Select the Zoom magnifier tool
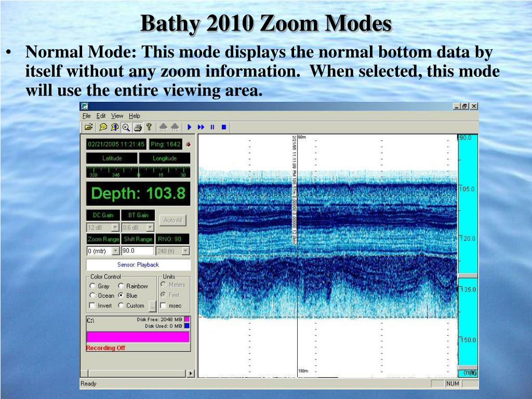The width and height of the screenshot is (532, 399). [x=126, y=127]
